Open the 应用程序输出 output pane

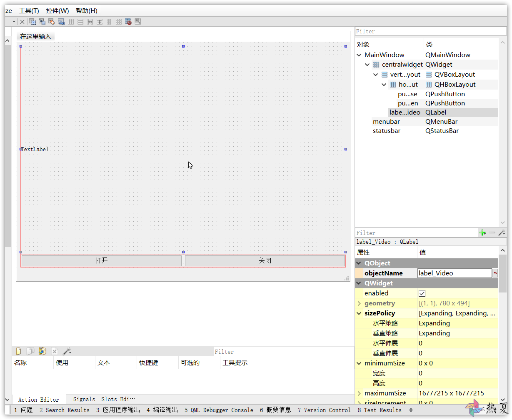118,410
